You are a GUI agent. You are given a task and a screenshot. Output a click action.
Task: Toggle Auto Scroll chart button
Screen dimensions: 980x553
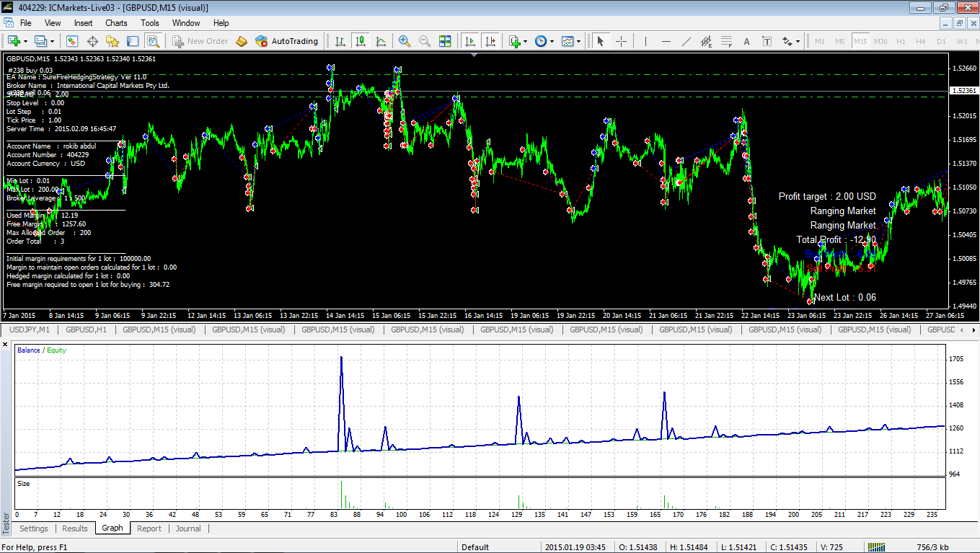[470, 41]
